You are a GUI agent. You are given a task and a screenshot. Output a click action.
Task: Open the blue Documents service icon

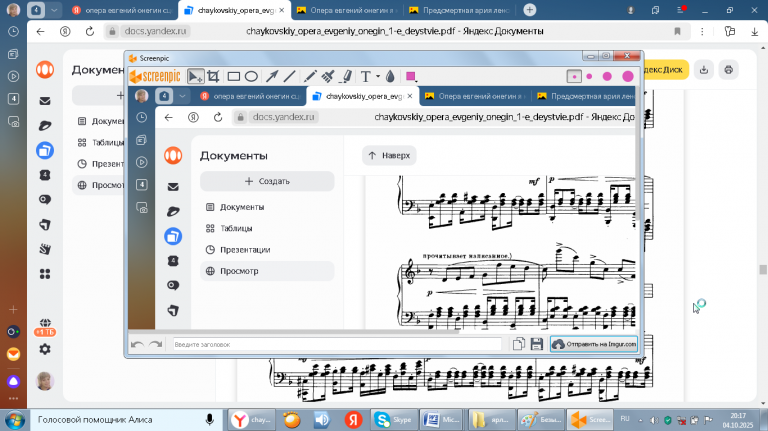(x=45, y=150)
